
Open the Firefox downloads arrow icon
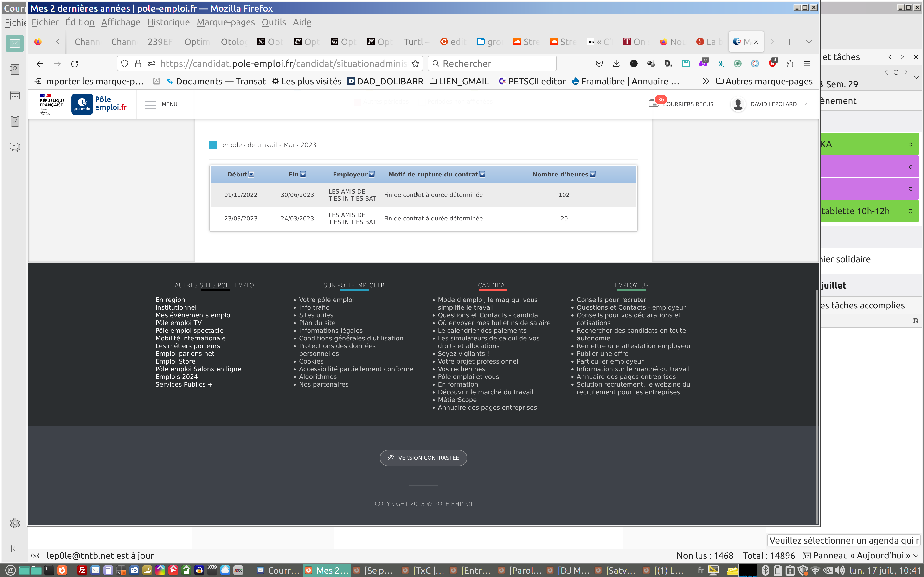[x=616, y=64]
